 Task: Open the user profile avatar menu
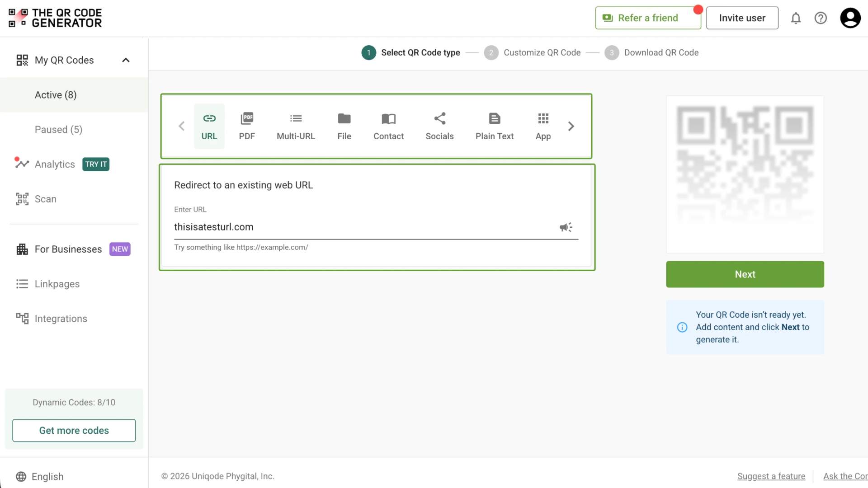coord(850,18)
